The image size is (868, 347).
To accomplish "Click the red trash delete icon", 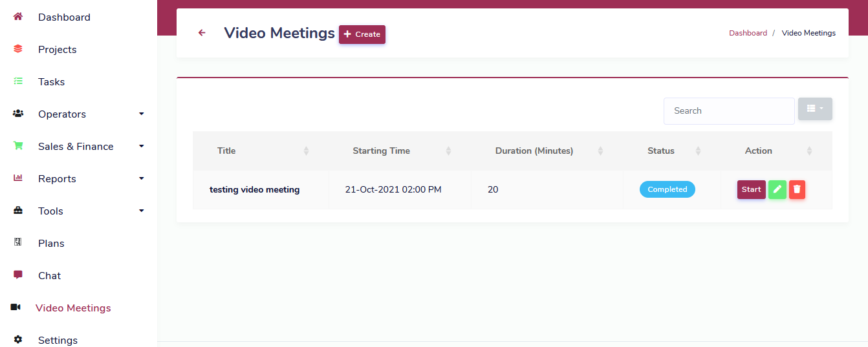I will pos(797,189).
